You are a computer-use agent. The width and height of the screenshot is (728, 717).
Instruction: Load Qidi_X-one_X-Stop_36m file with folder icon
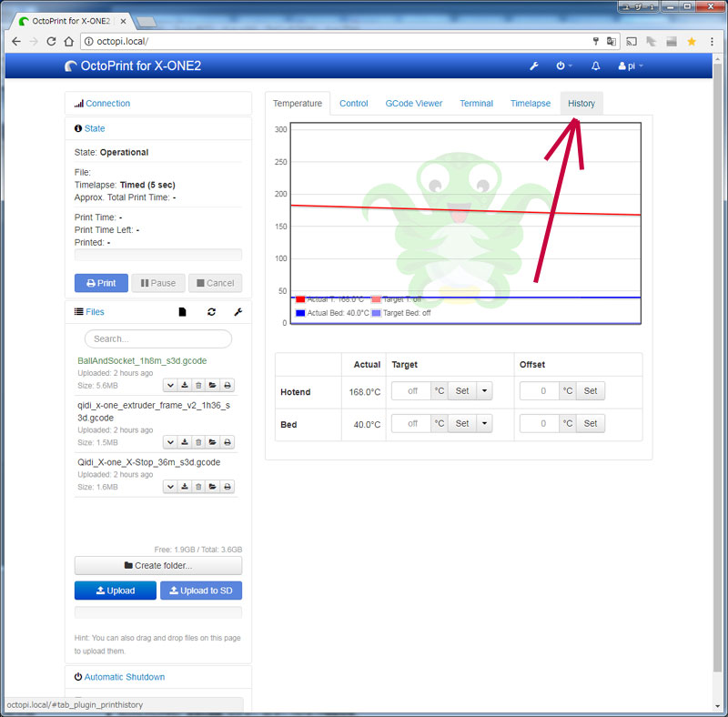[x=212, y=487]
